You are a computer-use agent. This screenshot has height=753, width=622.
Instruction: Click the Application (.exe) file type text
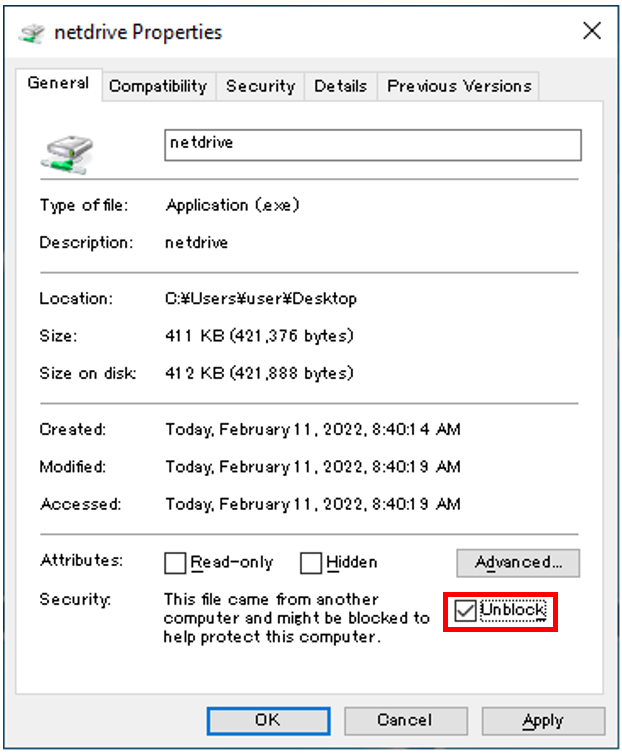pos(232,205)
